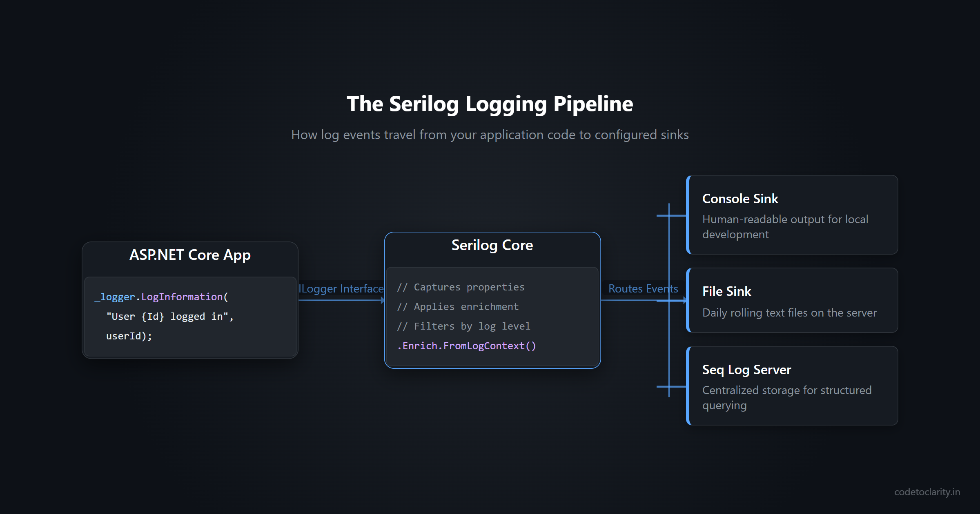Click 'Daily rolling text files on the server'
980x514 pixels.
click(789, 313)
